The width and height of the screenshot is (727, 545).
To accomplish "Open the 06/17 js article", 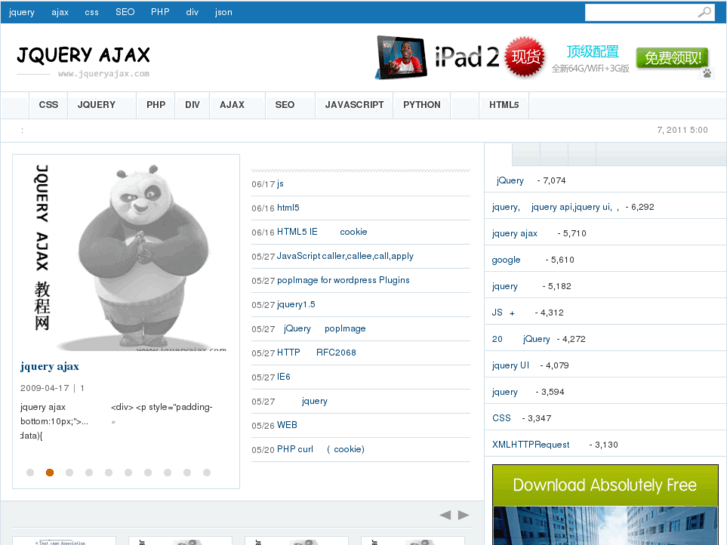I will click(x=280, y=184).
